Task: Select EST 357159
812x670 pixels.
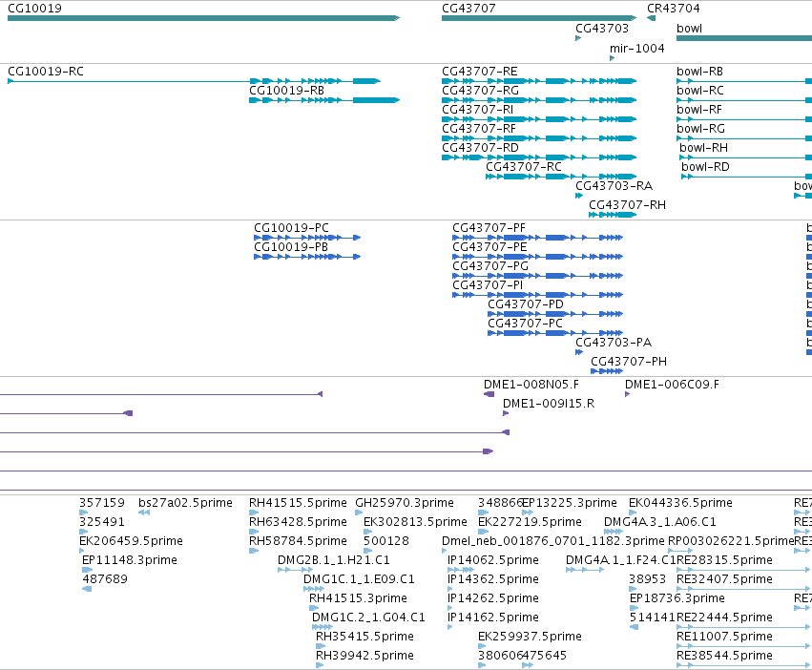Action: [83, 513]
